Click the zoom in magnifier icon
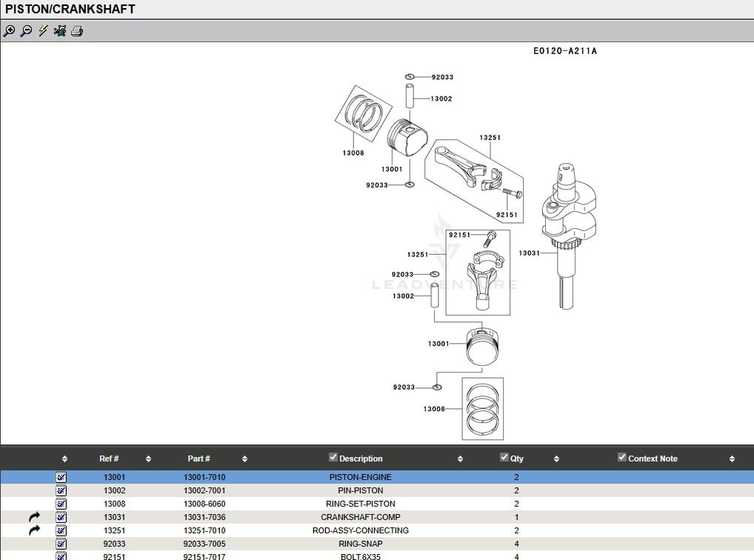The image size is (754, 560). click(x=9, y=31)
